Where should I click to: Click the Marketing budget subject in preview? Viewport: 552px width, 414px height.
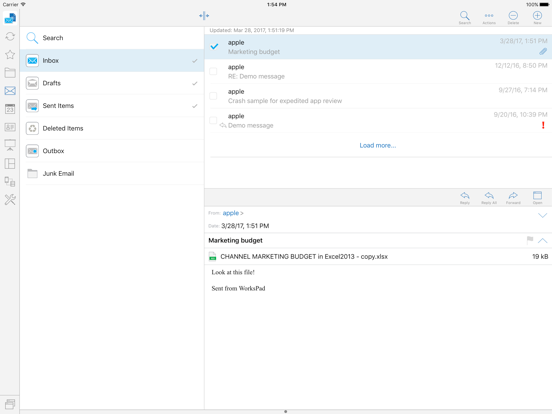(x=235, y=240)
